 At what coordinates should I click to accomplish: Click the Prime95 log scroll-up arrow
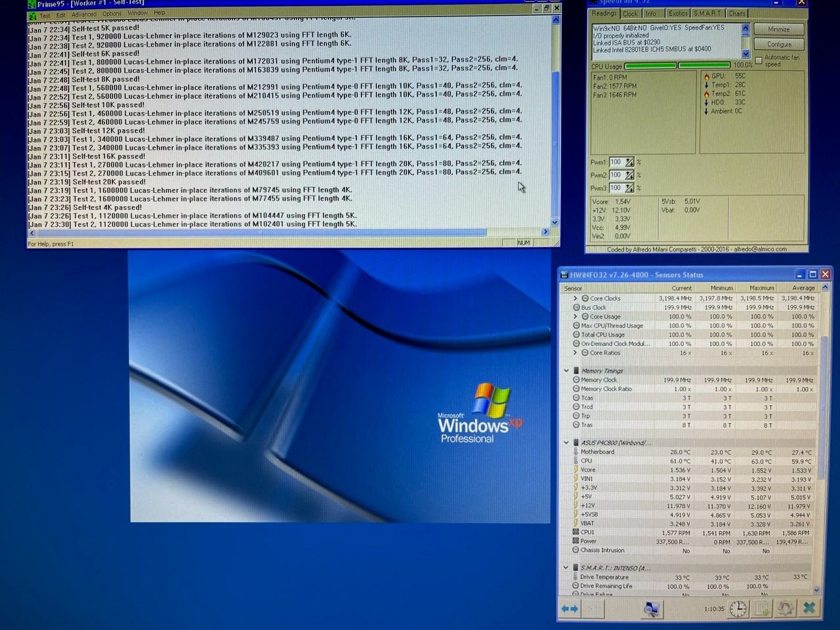(556, 20)
